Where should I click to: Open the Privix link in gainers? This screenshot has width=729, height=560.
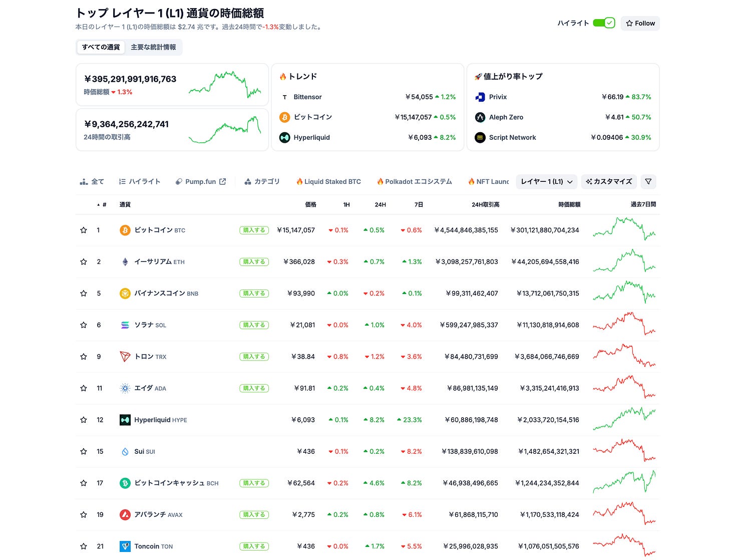[498, 97]
